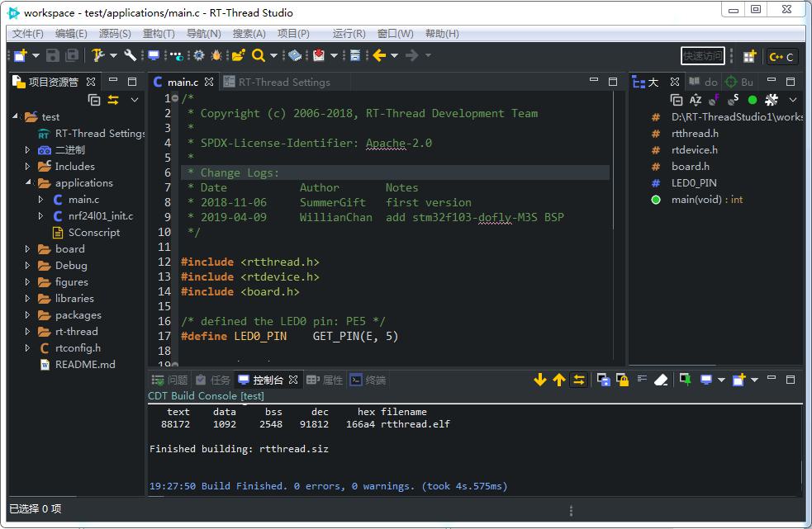Screen dimensions: 812x529
Task: Open the 编辑(E) menu
Action: coord(72,34)
